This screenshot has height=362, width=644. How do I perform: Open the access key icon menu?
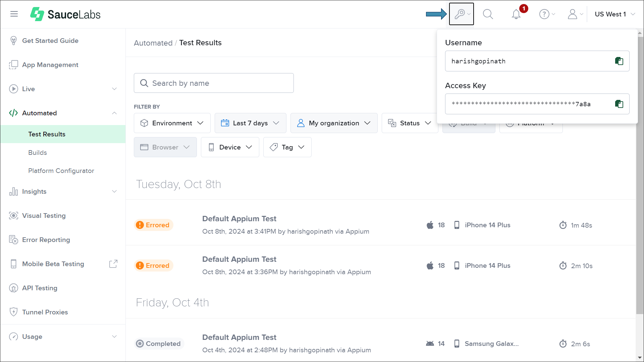[462, 14]
